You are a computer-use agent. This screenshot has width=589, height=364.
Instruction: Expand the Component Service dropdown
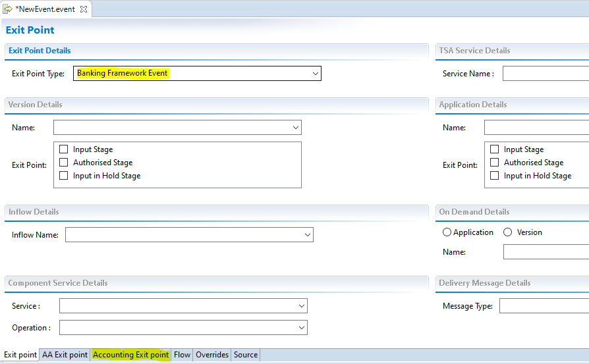(x=301, y=306)
